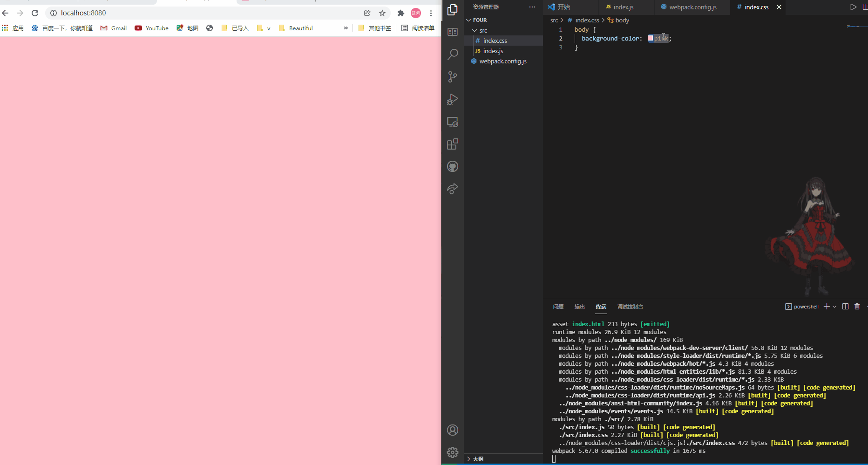Kill the terminal using the trash icon

point(857,306)
